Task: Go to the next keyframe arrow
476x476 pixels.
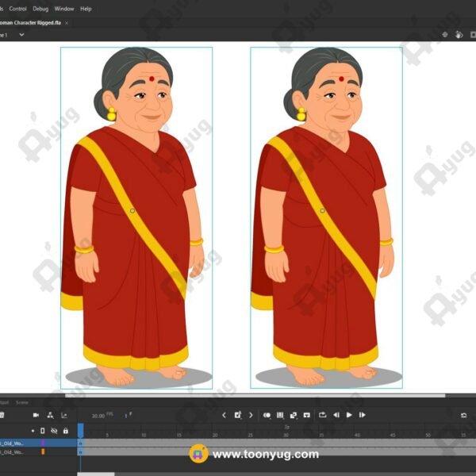Action: point(251,415)
